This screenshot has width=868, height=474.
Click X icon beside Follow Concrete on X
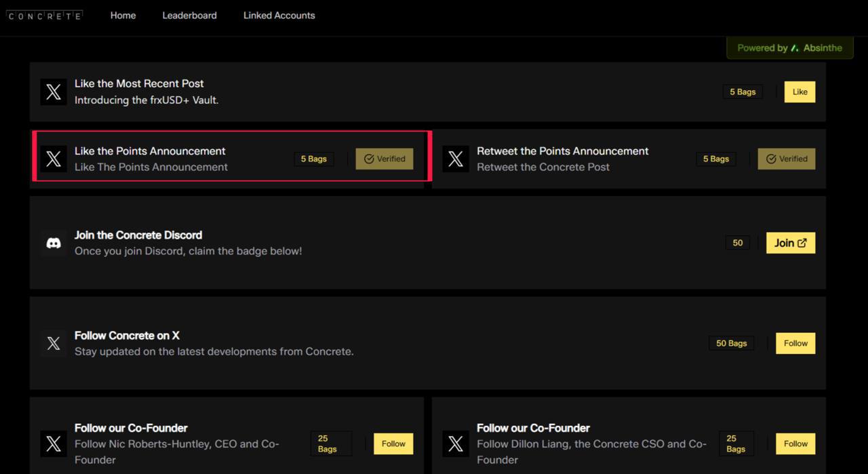(54, 344)
